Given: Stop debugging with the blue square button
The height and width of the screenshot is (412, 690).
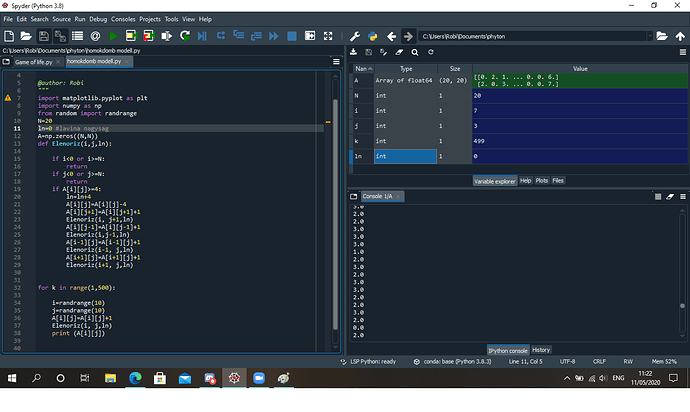Looking at the screenshot, I should (x=291, y=36).
